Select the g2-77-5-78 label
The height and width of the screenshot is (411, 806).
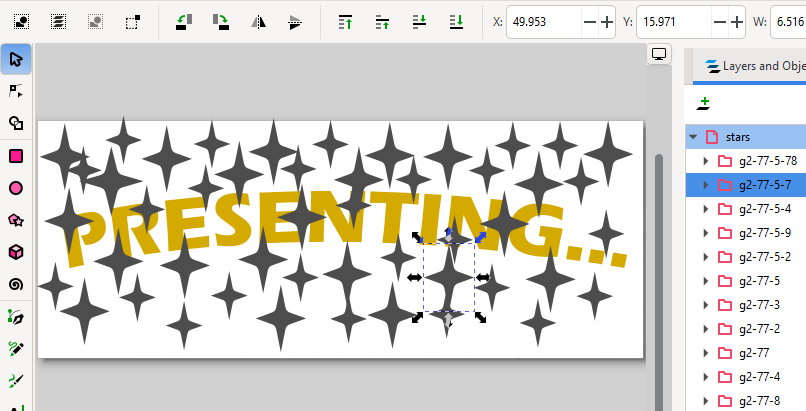pos(768,161)
